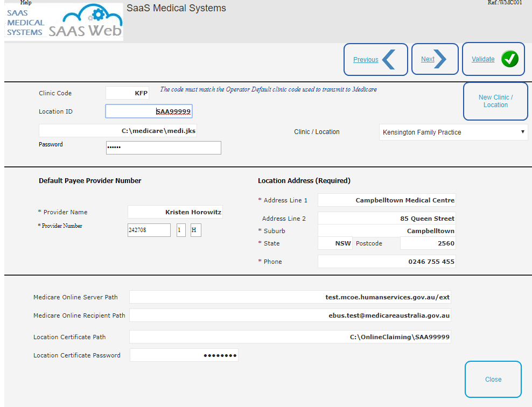The width and height of the screenshot is (532, 407).
Task: Click the '* Address Line 1' label
Action: tap(283, 200)
